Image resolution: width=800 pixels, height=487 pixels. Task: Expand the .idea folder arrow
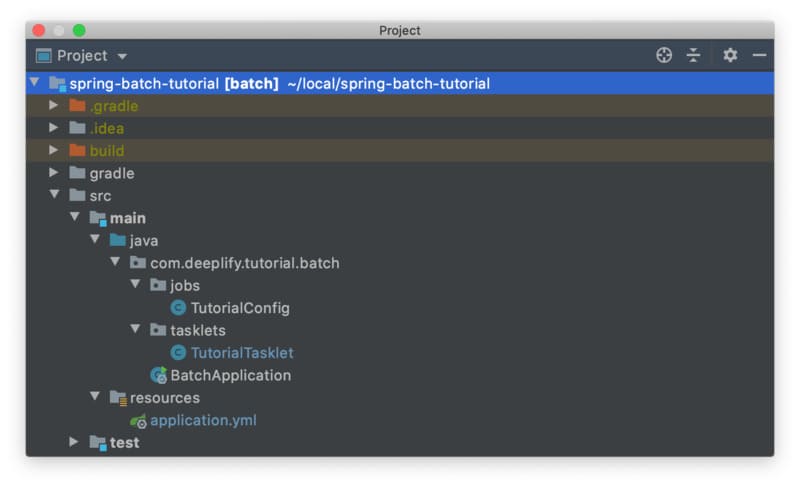coord(53,127)
